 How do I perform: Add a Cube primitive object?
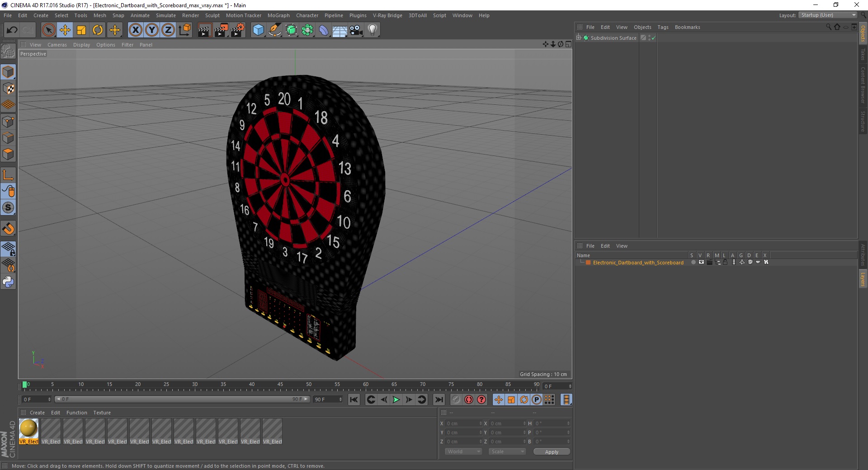click(x=258, y=30)
